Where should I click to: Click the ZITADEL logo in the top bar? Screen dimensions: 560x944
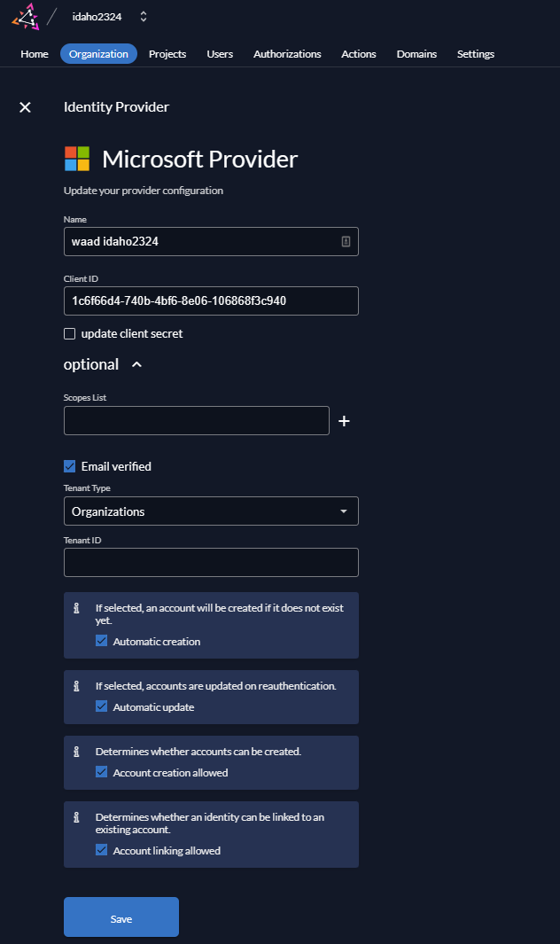[25, 16]
